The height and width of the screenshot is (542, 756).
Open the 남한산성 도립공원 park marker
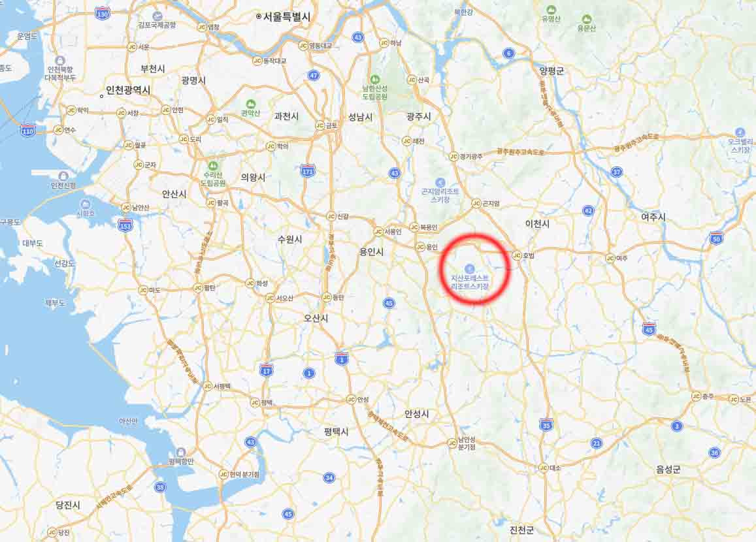pyautogui.click(x=374, y=80)
